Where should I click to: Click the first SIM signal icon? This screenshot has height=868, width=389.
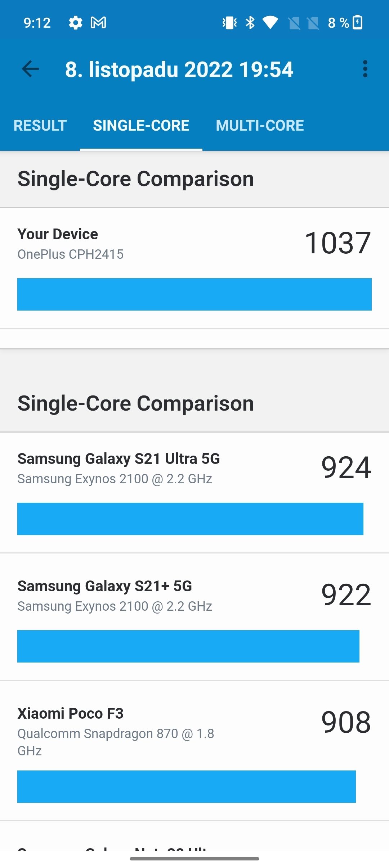click(x=295, y=22)
